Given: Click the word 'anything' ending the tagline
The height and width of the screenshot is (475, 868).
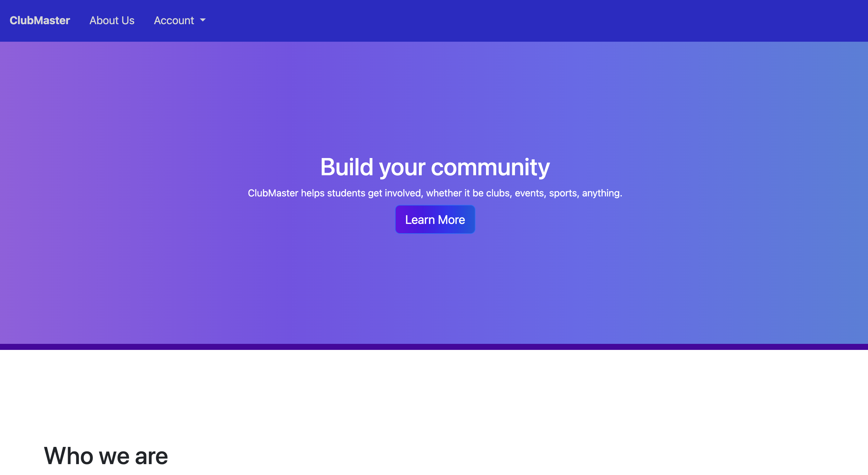Looking at the screenshot, I should point(601,193).
